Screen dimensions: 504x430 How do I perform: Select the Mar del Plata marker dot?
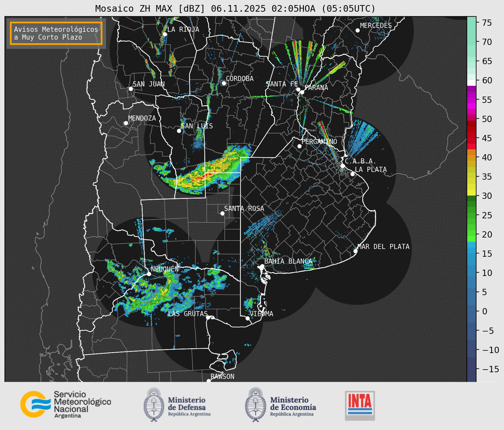(x=356, y=251)
